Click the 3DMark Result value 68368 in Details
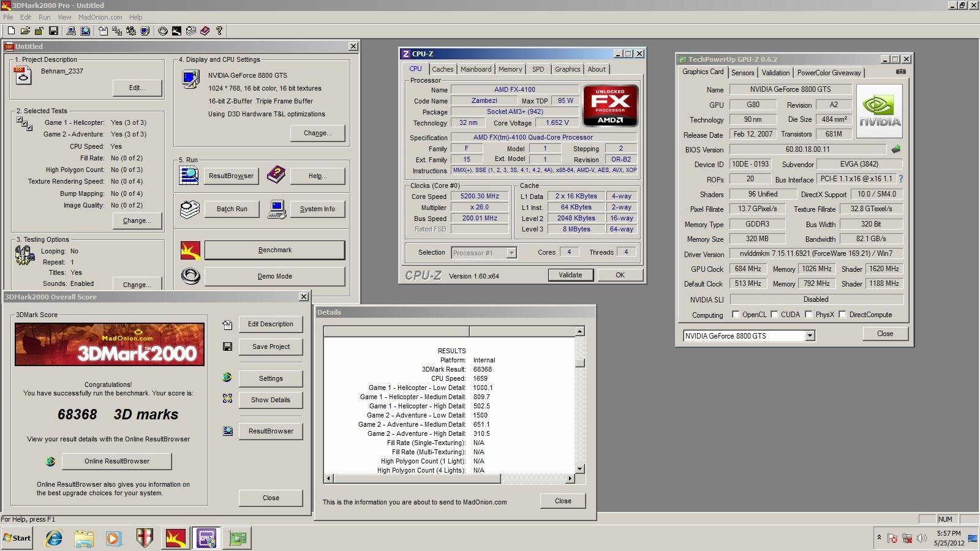The image size is (980, 551). [483, 369]
